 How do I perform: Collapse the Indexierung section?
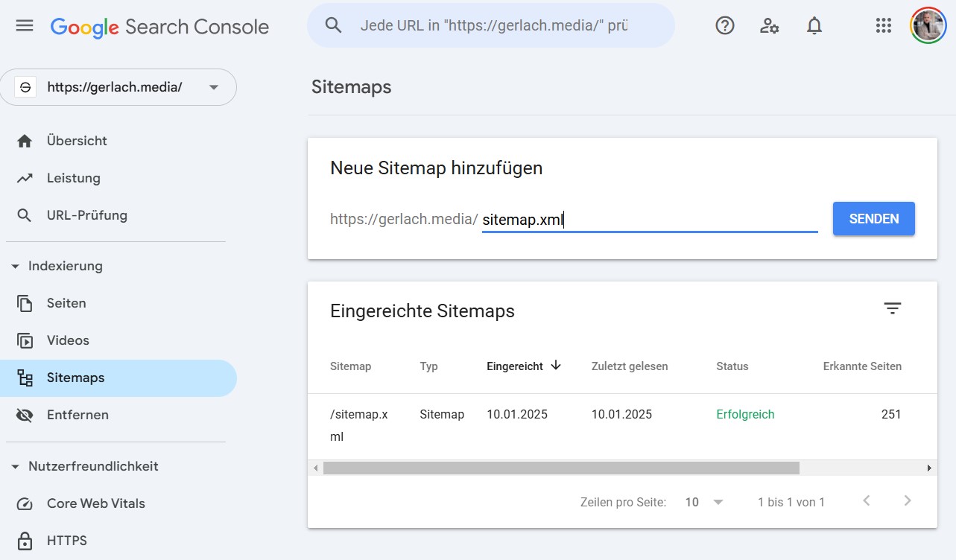pos(16,266)
